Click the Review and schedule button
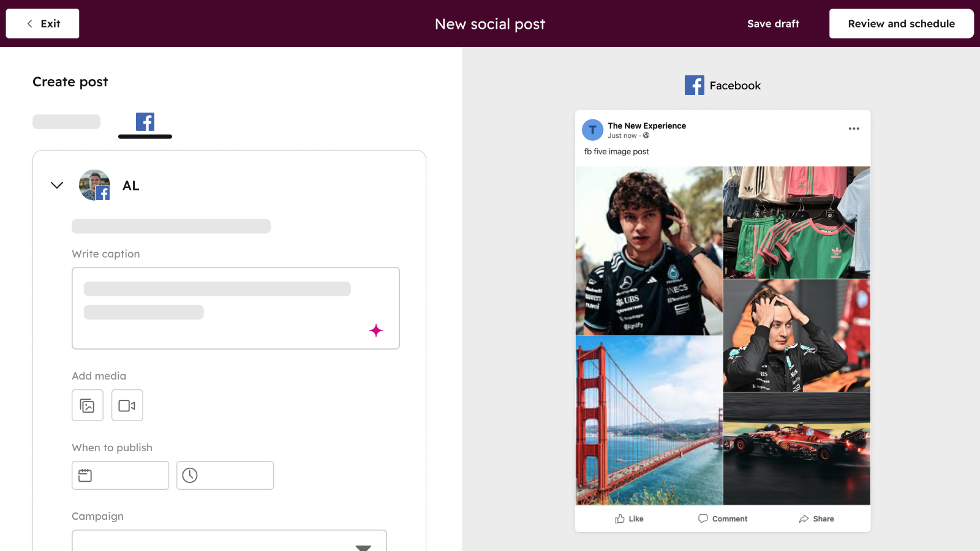Viewport: 980px width, 551px height. 901,23
